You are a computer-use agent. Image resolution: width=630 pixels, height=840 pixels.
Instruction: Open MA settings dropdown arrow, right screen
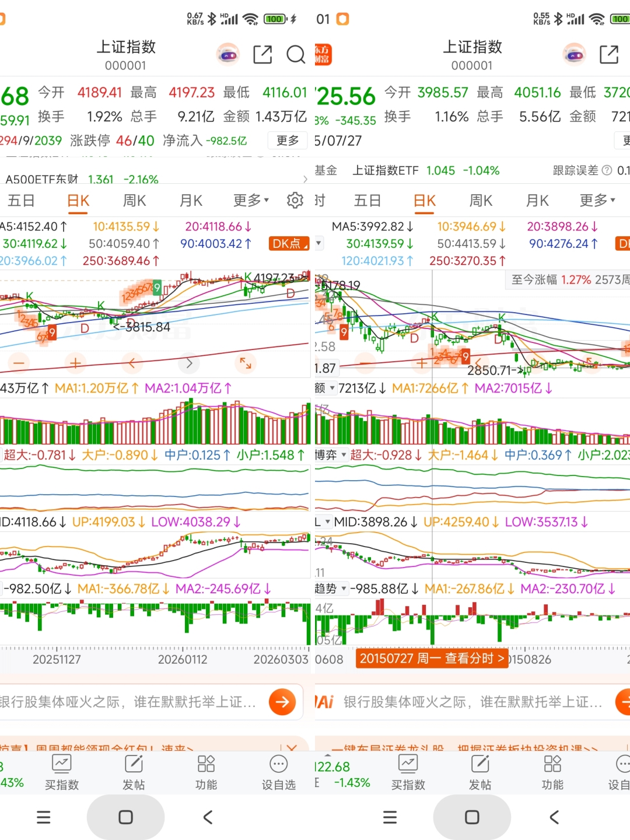pos(319,243)
